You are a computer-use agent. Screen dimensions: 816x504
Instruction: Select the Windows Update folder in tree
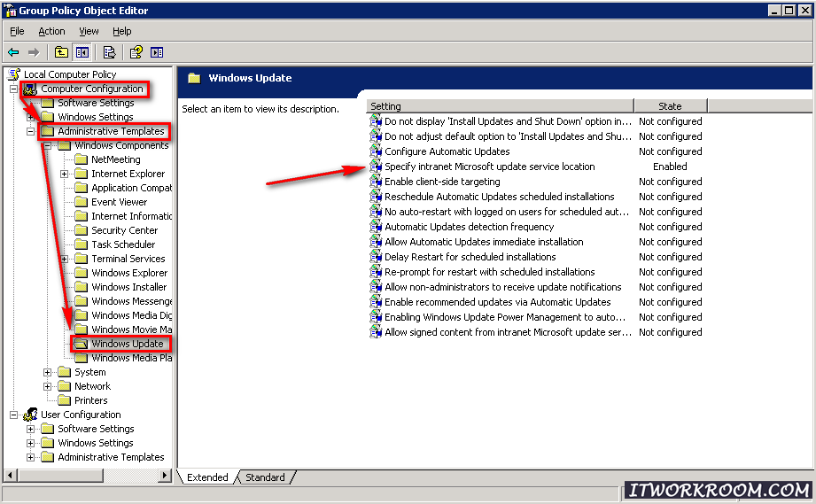point(127,344)
